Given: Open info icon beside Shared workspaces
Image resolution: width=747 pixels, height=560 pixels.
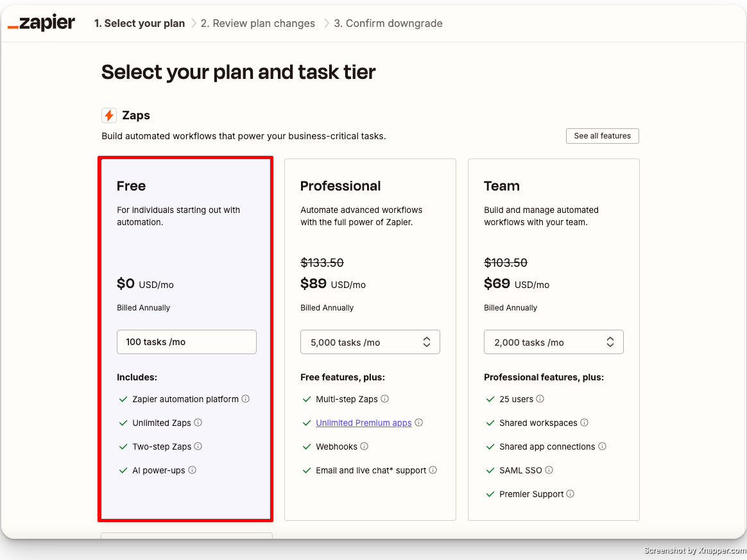Looking at the screenshot, I should click(585, 422).
